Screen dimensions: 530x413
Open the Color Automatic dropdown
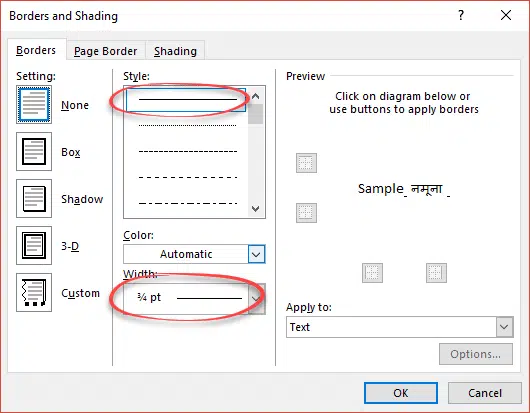pos(194,254)
